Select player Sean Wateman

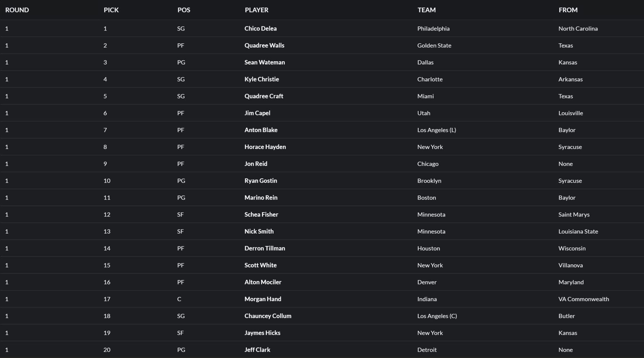(x=264, y=63)
